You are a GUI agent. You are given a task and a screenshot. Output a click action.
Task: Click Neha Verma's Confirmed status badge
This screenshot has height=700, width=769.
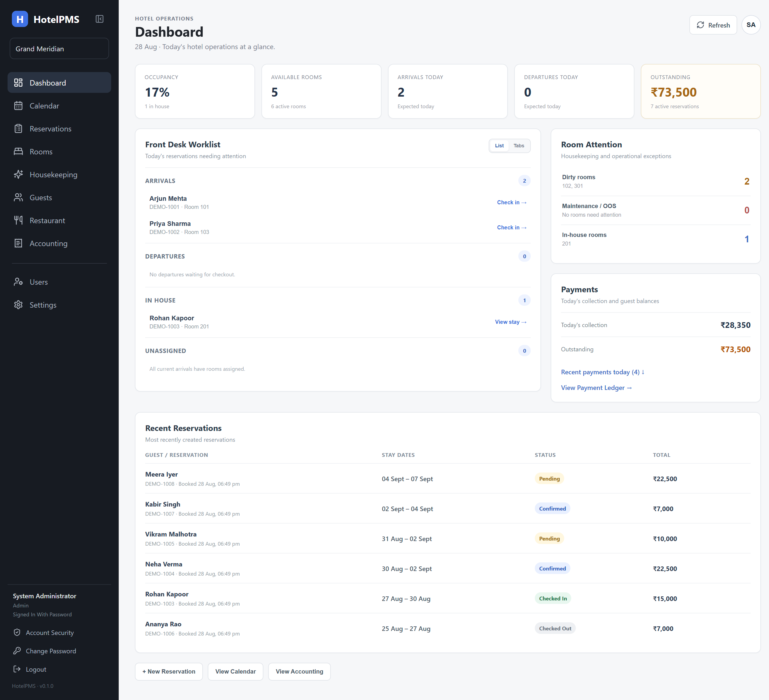pyautogui.click(x=552, y=568)
